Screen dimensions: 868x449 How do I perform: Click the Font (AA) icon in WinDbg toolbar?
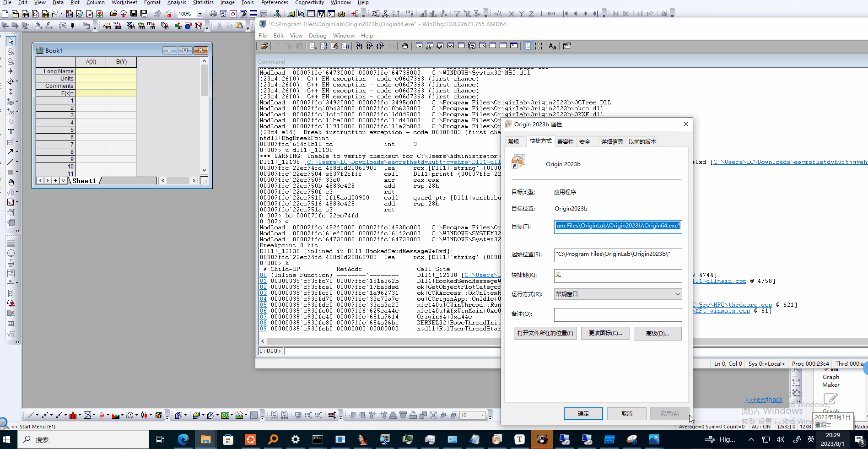553,46
